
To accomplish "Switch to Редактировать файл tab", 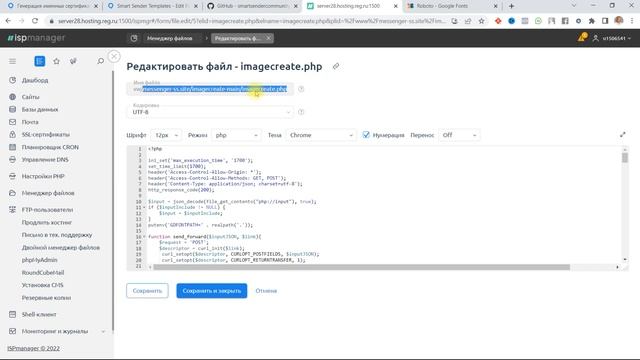I will 237,38.
